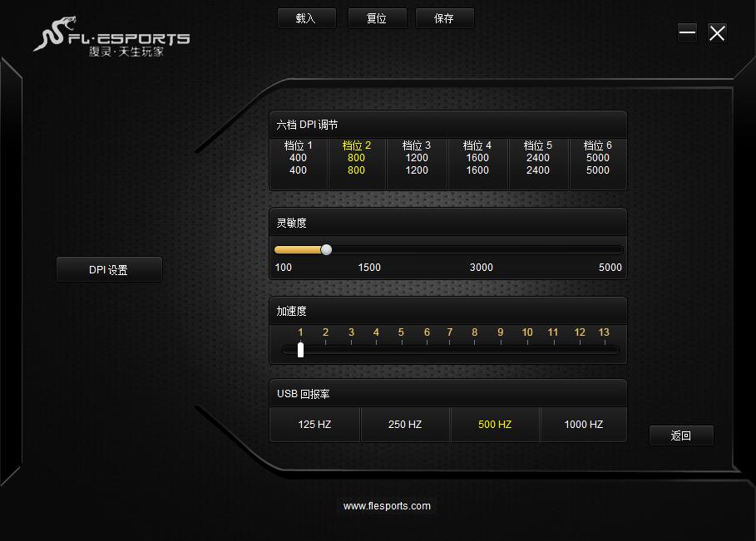Viewport: 756px width, 541px height.
Task: Open the DPI 设置 section
Action: 109,270
